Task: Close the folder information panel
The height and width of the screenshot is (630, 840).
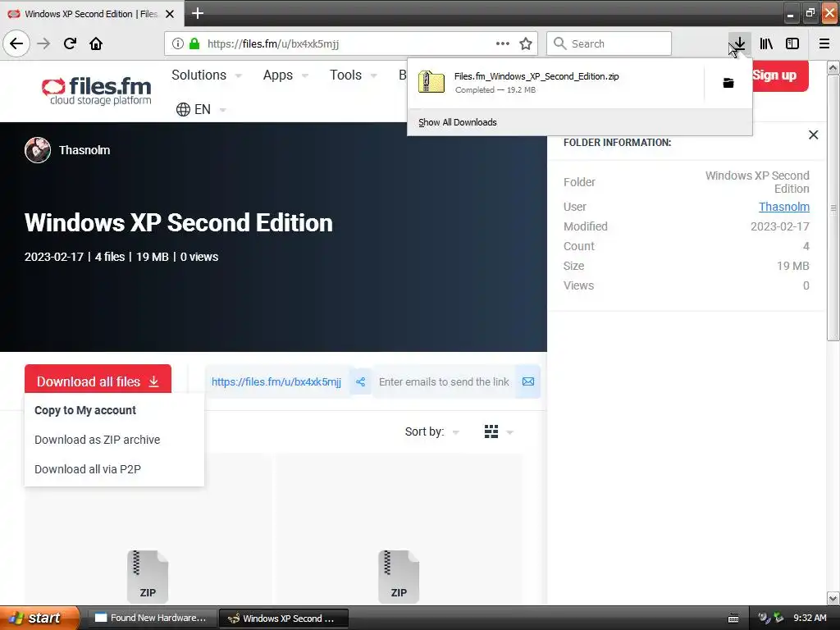Action: click(x=813, y=135)
